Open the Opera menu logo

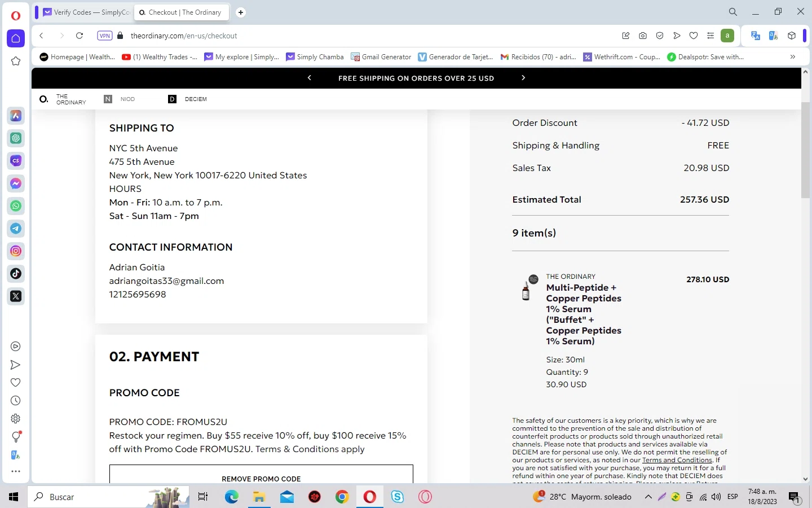point(16,16)
